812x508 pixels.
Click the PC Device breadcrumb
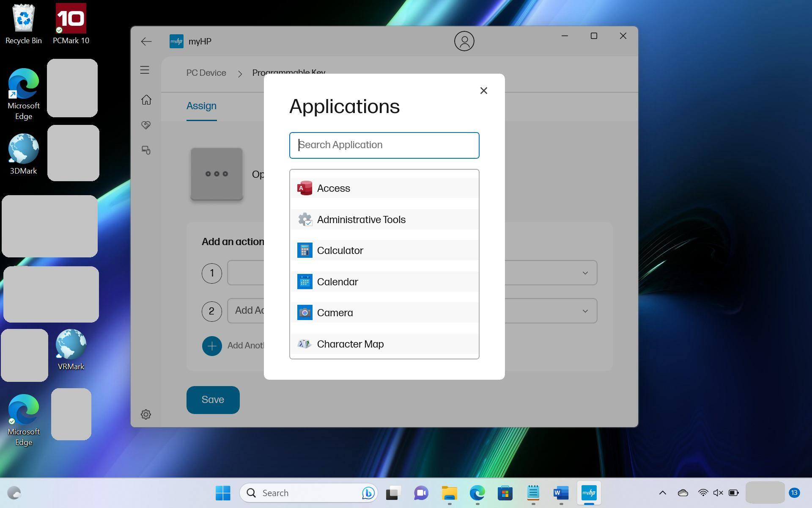point(206,73)
